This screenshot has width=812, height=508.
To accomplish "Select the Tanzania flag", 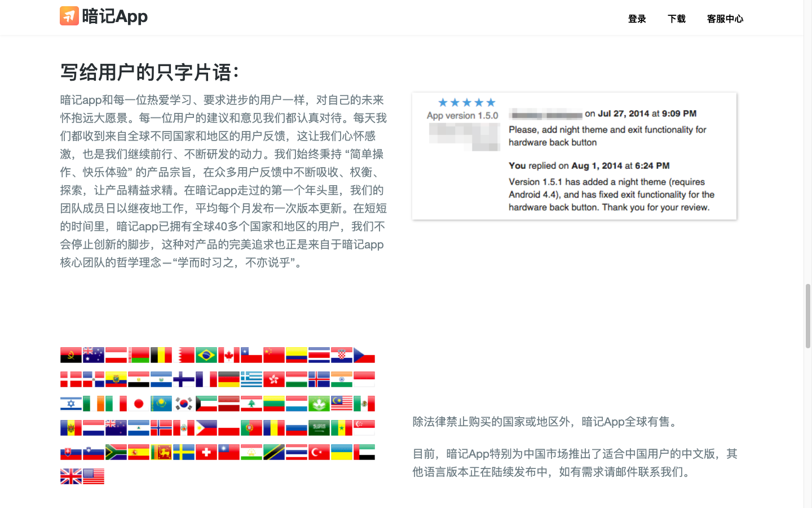I will pos(274,452).
